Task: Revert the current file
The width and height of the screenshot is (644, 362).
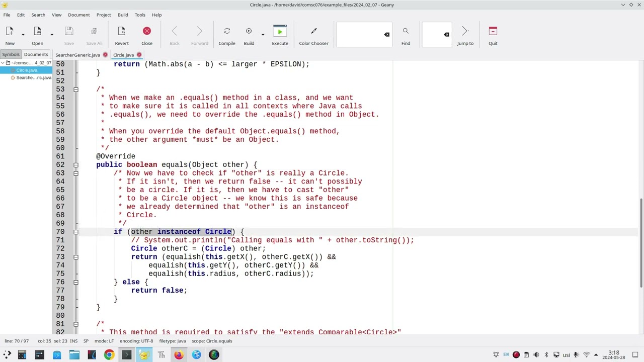Action: point(122,36)
